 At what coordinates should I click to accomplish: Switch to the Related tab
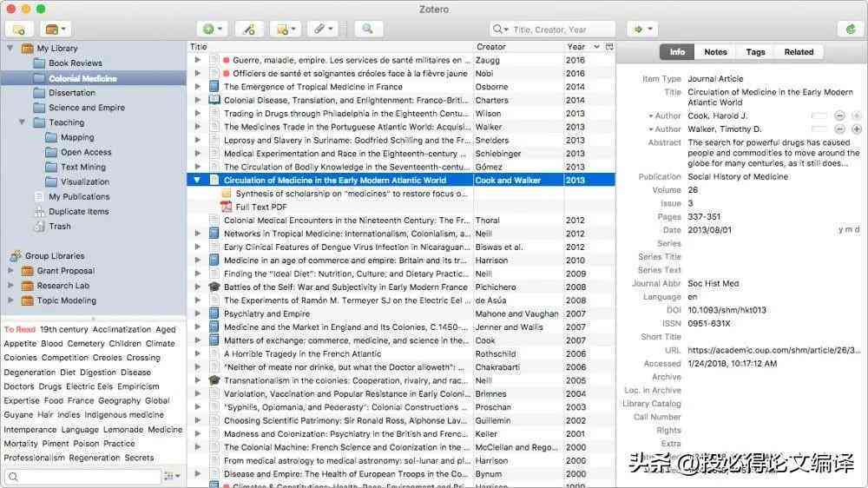[x=799, y=51]
